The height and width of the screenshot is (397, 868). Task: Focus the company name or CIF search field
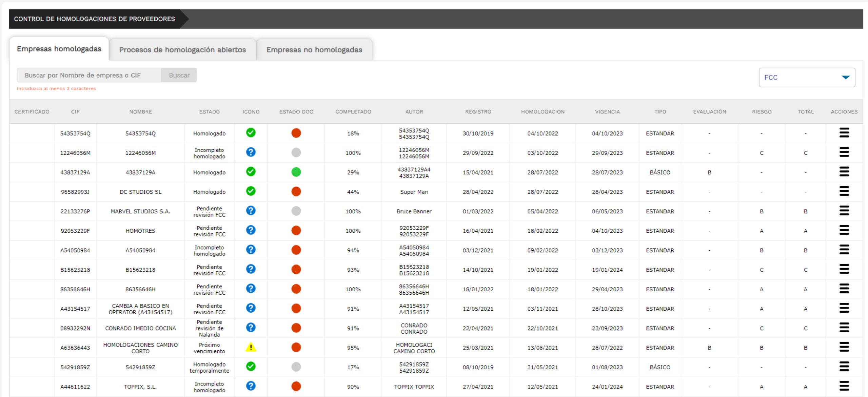pos(89,75)
